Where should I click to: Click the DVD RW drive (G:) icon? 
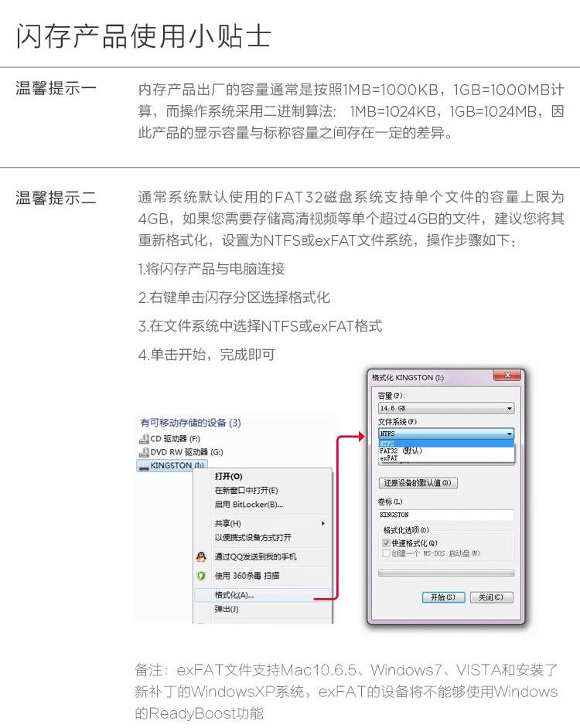click(x=144, y=452)
